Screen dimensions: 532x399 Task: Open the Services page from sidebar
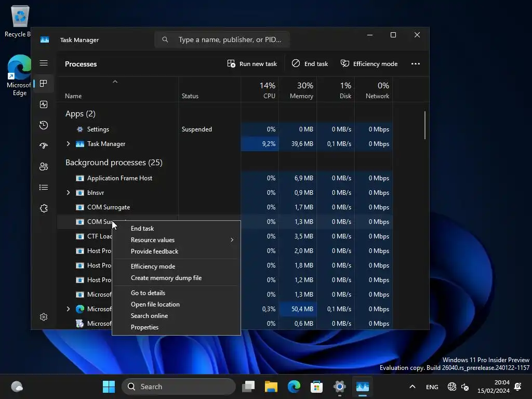(44, 208)
